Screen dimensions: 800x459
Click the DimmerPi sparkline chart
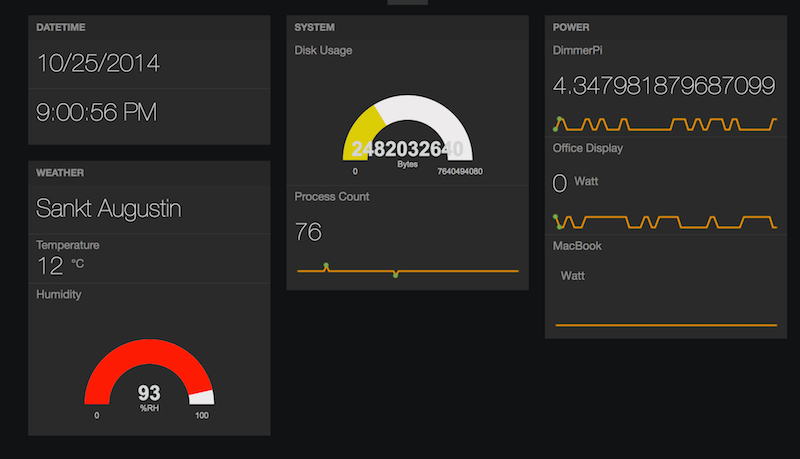tap(665, 124)
